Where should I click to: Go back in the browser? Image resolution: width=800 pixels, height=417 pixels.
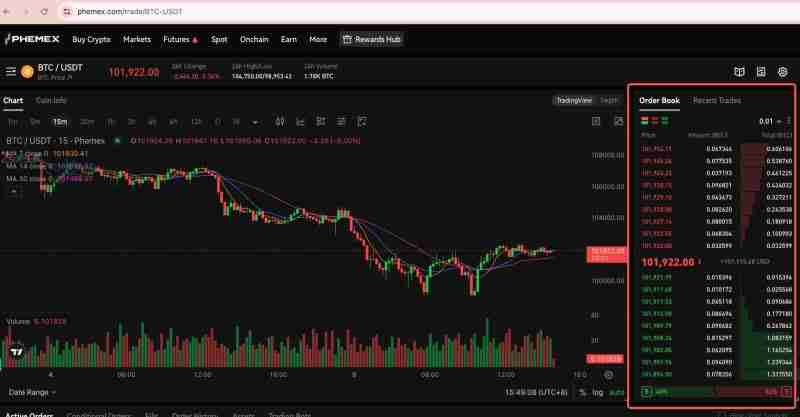pos(7,11)
